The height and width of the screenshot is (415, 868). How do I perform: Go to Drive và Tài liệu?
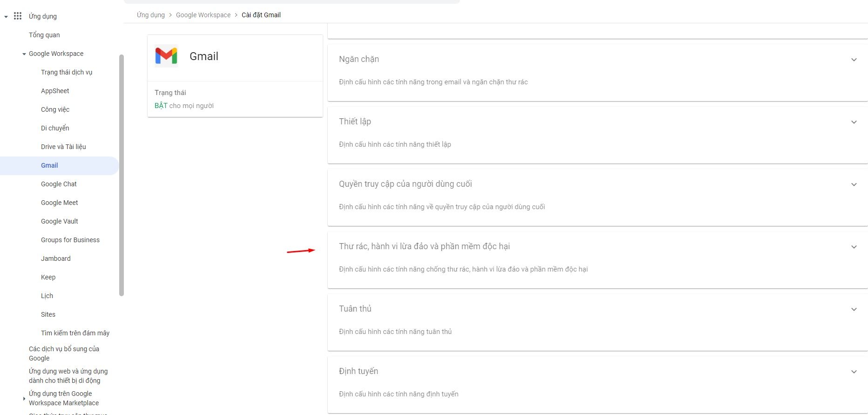click(x=63, y=147)
